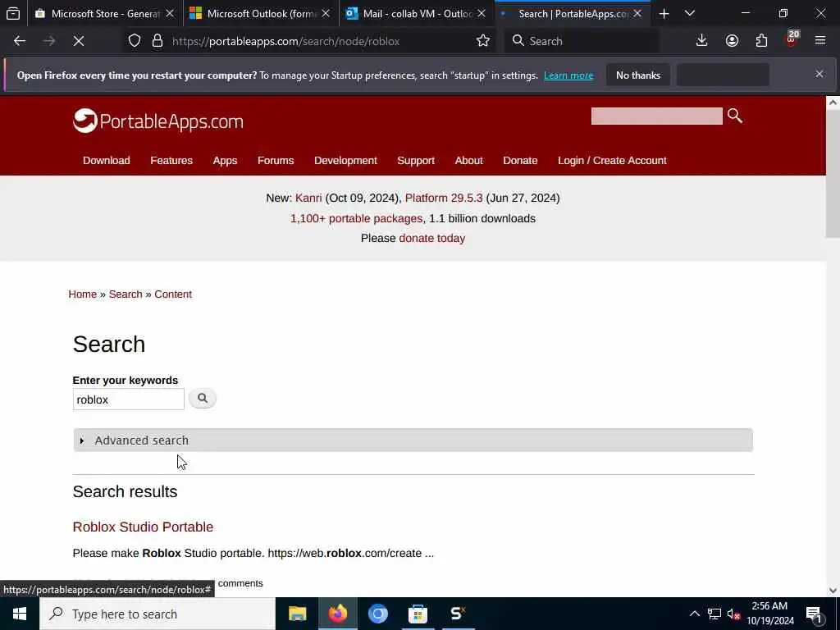840x630 pixels.
Task: Click the Firefox back arrow button
Action: pyautogui.click(x=20, y=41)
